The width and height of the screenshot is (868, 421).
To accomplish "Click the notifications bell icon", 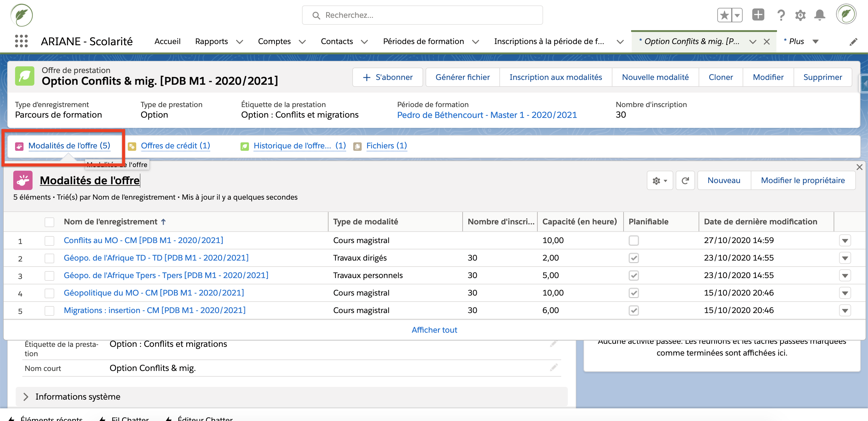I will click(x=819, y=15).
